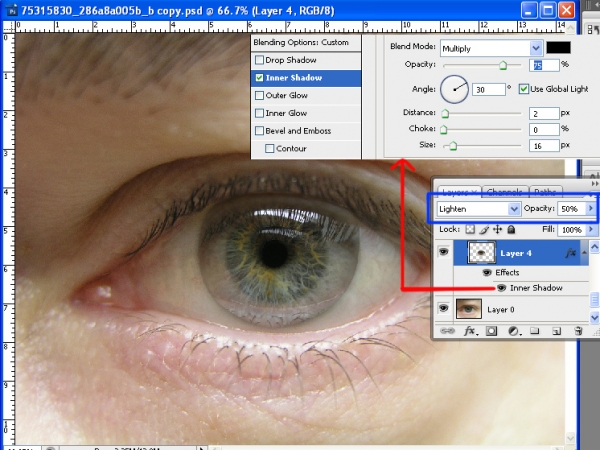Hide Layer 0 visibility eye
The image size is (600, 450).
pos(443,308)
